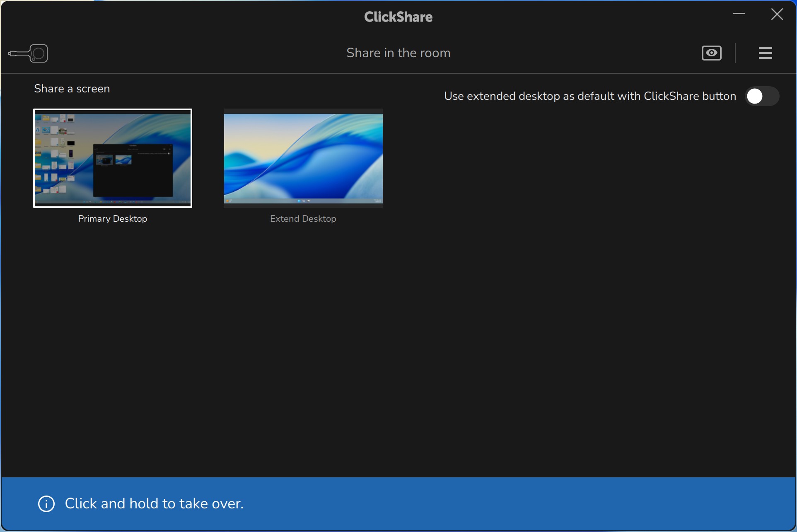
Task: Click the ClickShare title text
Action: point(398,17)
